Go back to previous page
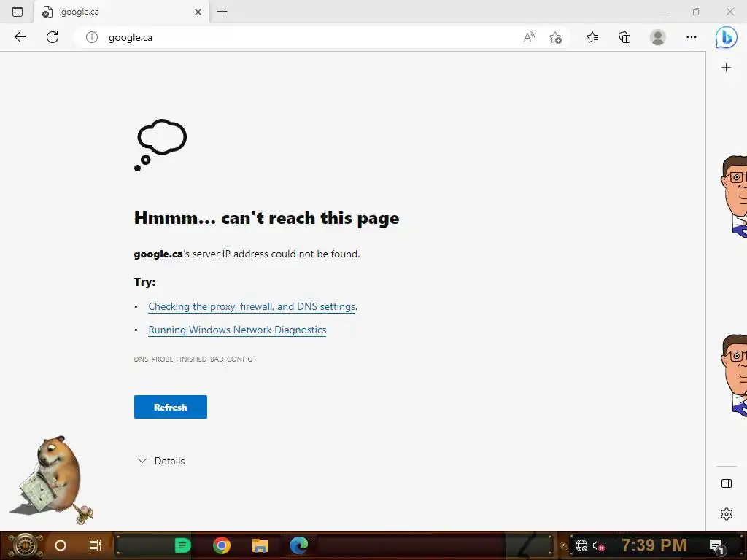The height and width of the screenshot is (560, 747). pyautogui.click(x=20, y=37)
